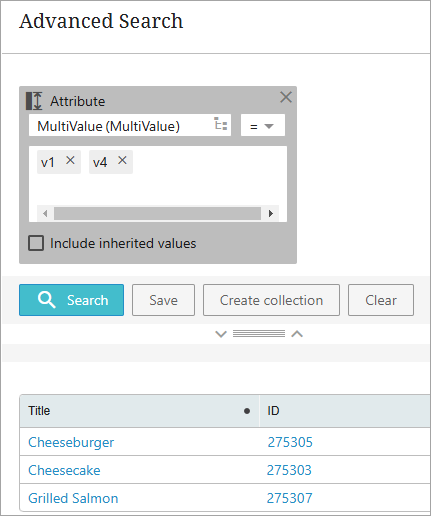Click the Save button
431x516 pixels.
point(163,300)
